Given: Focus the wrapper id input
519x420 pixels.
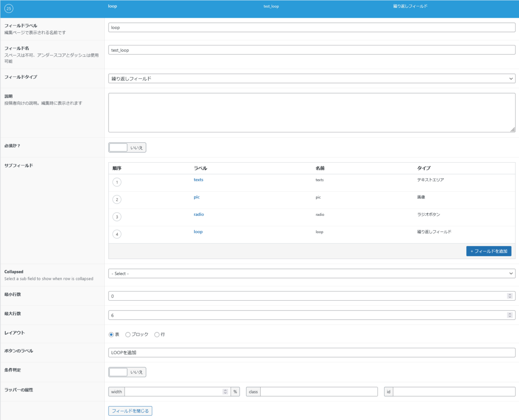Looking at the screenshot, I should pos(454,391).
